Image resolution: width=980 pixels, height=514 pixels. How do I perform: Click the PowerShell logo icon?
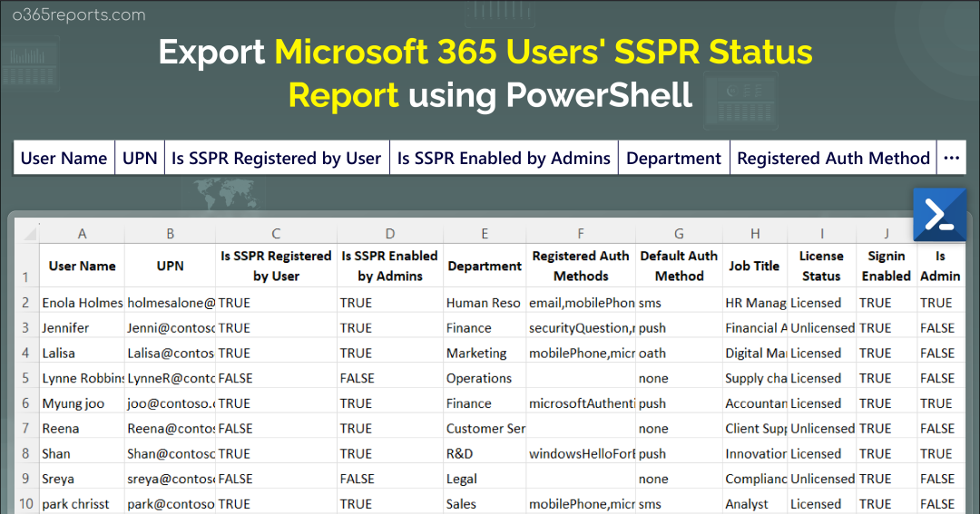click(939, 215)
